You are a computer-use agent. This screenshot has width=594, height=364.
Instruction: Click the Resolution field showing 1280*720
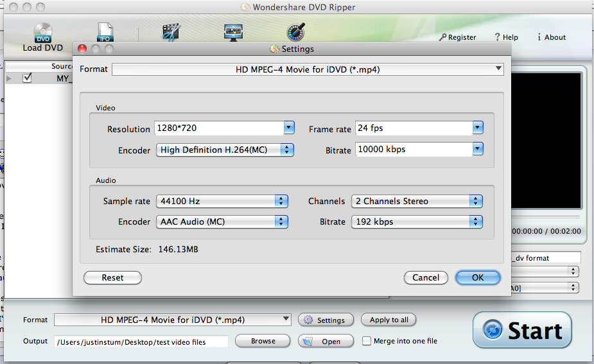(x=219, y=128)
